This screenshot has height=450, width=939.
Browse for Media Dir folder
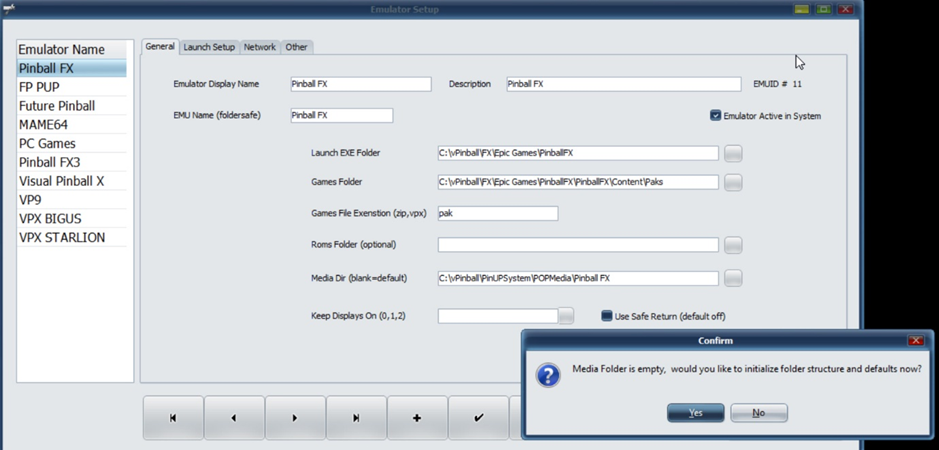coord(733,278)
